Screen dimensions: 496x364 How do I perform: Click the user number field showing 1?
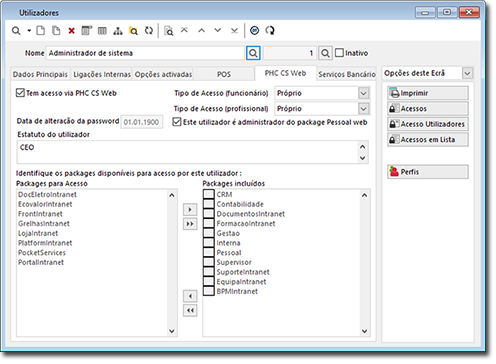click(290, 53)
